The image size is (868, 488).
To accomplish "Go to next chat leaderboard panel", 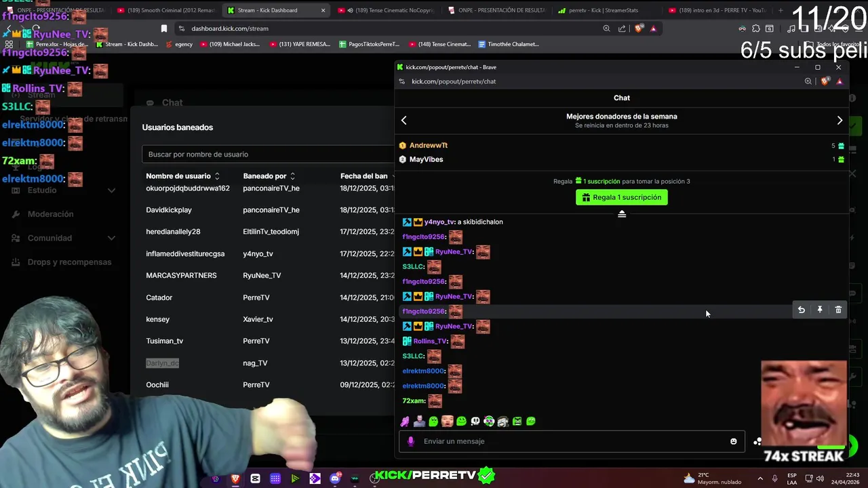I will click(x=840, y=120).
